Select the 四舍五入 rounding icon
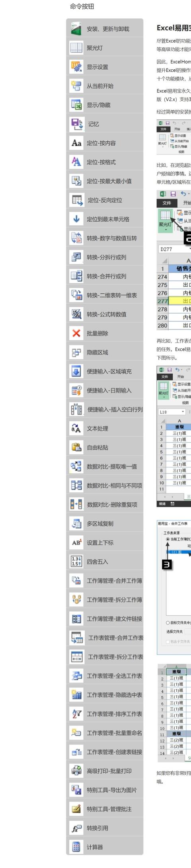This screenshot has height=868, width=191. click(x=76, y=562)
